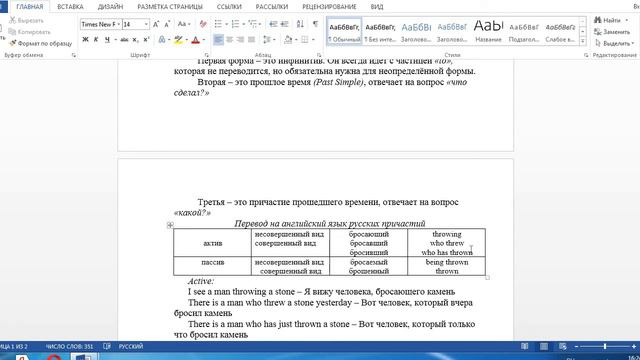This screenshot has width=640, height=360.
Task: Click word count in status bar
Action: click(69, 347)
